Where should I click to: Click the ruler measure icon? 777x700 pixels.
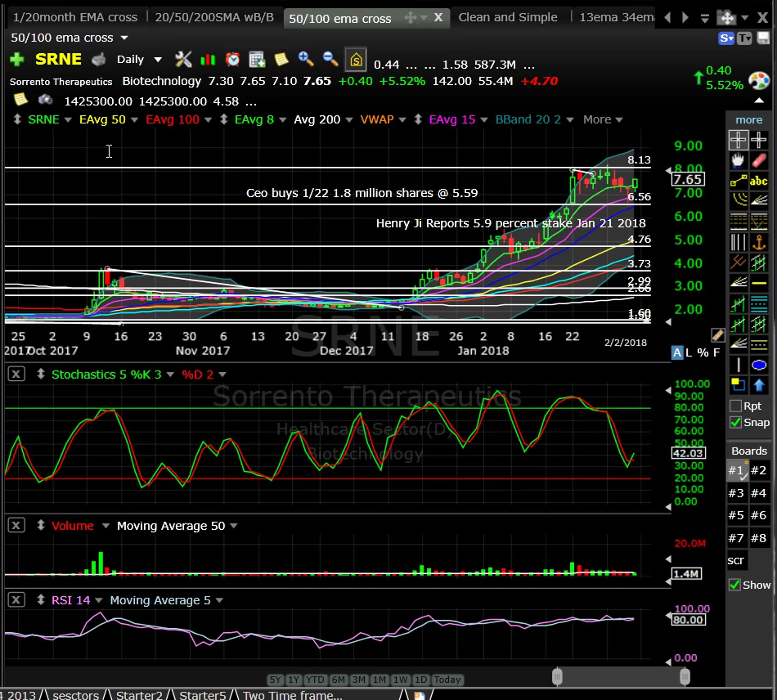(718, 335)
